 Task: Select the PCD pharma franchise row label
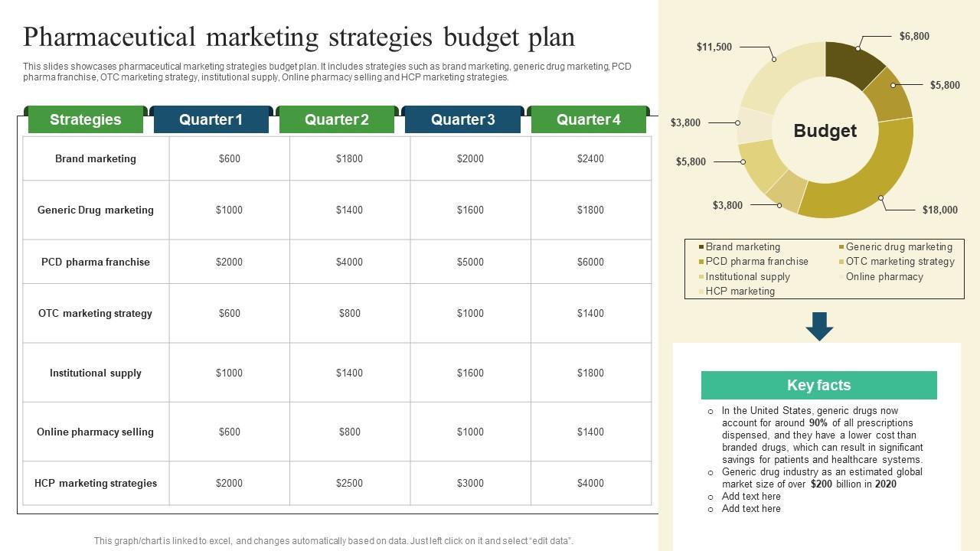click(96, 262)
